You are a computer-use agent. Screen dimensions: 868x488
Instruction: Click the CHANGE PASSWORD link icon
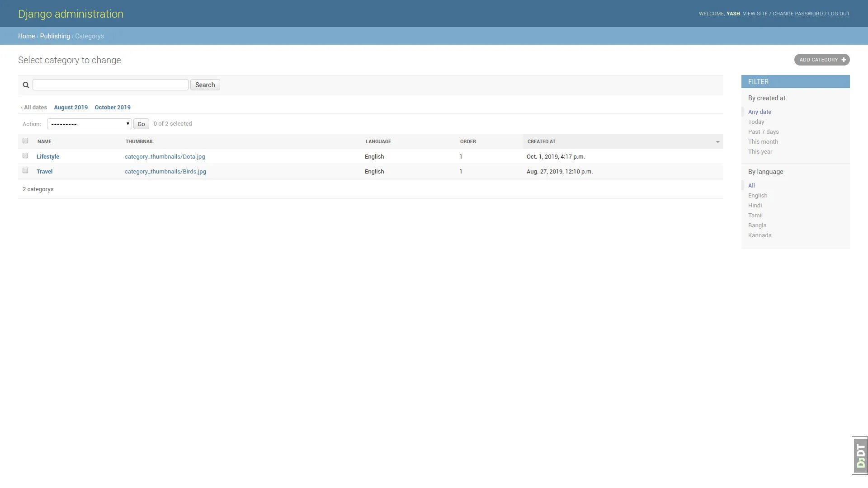tap(797, 13)
